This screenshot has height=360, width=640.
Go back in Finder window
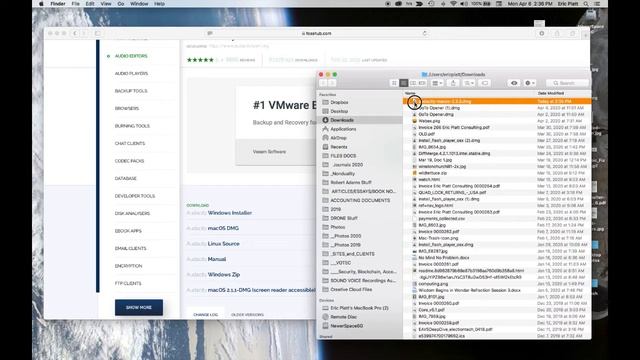click(323, 83)
